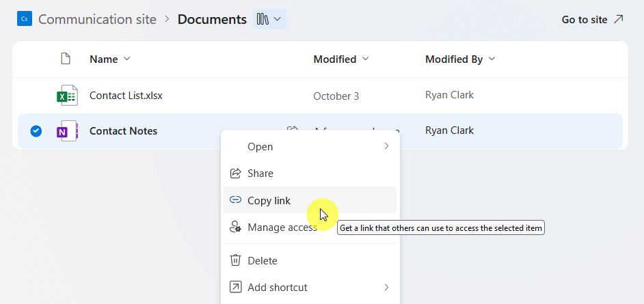Click Ryan Clark in the Contact List row
This screenshot has height=304, width=644.
pos(449,95)
